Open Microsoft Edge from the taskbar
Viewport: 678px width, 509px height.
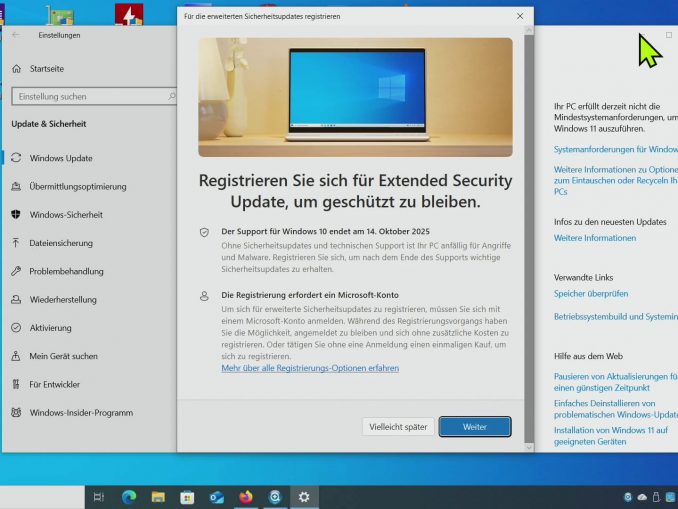pos(129,497)
